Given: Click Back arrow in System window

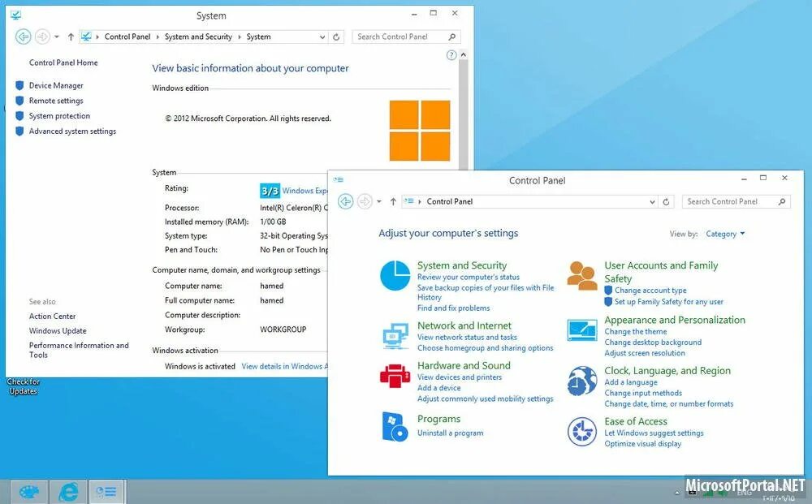Looking at the screenshot, I should pos(24,37).
